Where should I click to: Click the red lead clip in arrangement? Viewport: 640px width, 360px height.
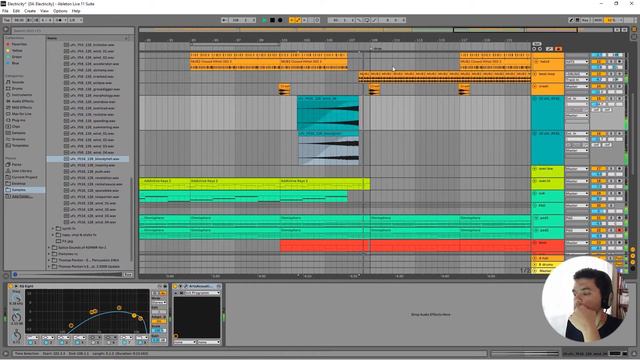click(405, 246)
